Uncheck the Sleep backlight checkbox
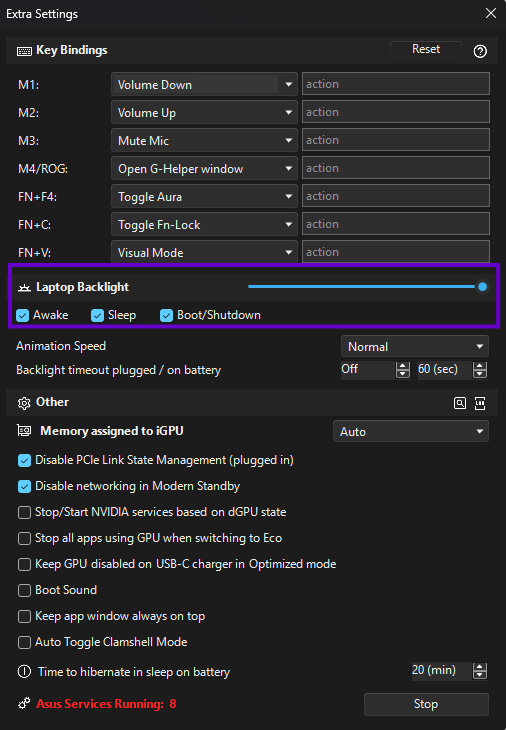 [97, 315]
